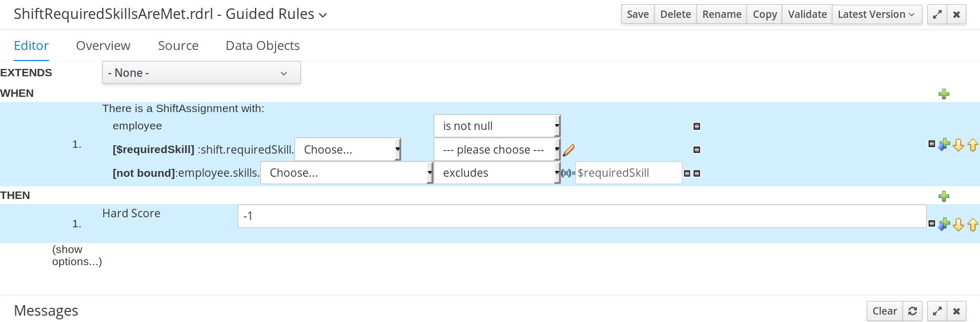980x322 pixels.
Task: Click the Validate button
Action: click(x=807, y=14)
